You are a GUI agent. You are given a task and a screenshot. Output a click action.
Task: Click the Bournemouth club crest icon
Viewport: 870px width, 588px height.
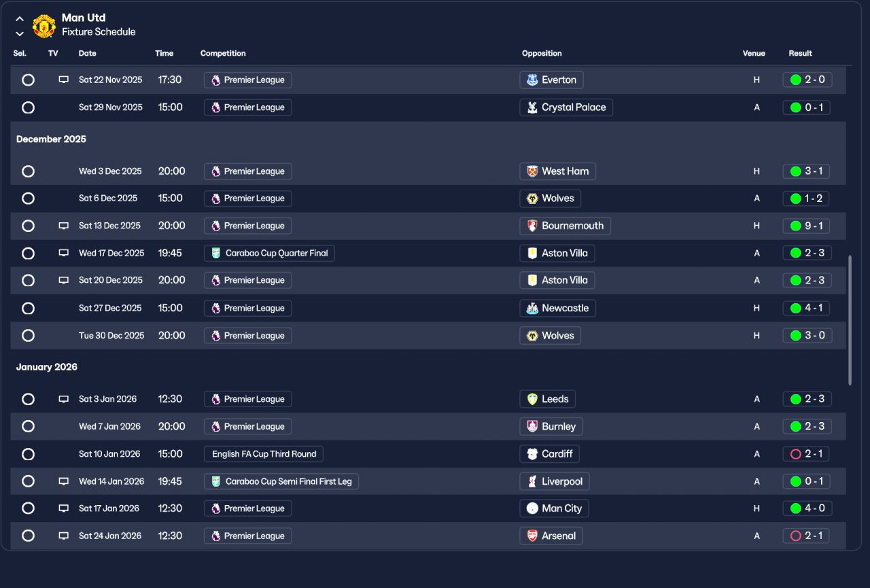(x=532, y=226)
